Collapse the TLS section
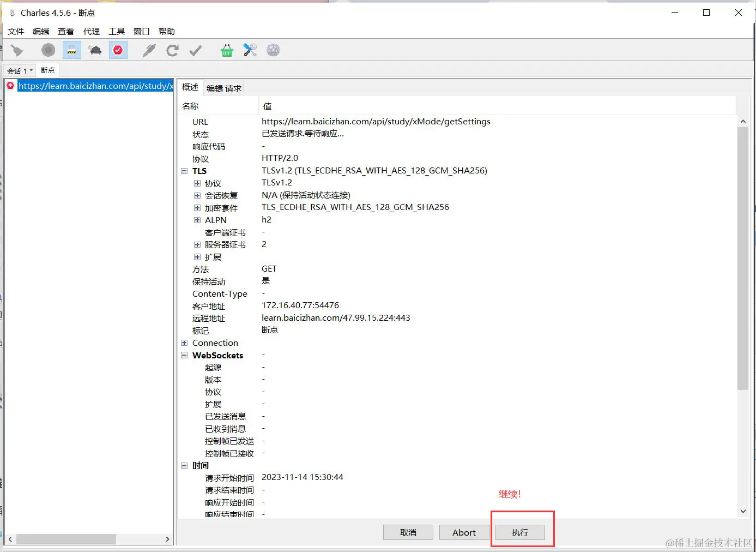This screenshot has height=552, width=756. (184, 171)
